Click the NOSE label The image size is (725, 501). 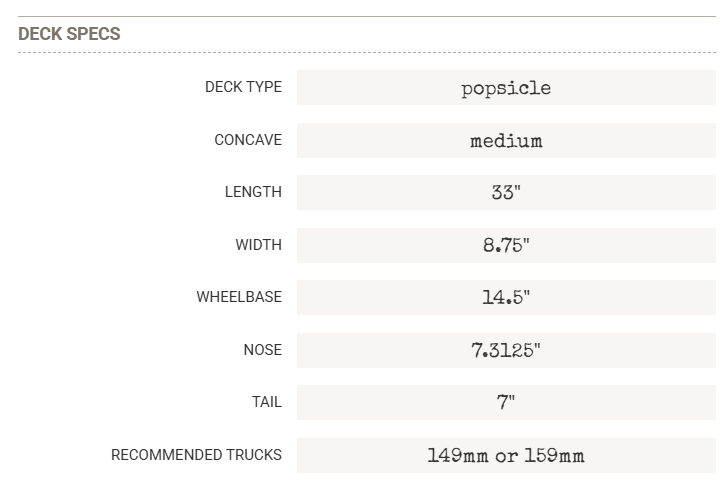262,350
